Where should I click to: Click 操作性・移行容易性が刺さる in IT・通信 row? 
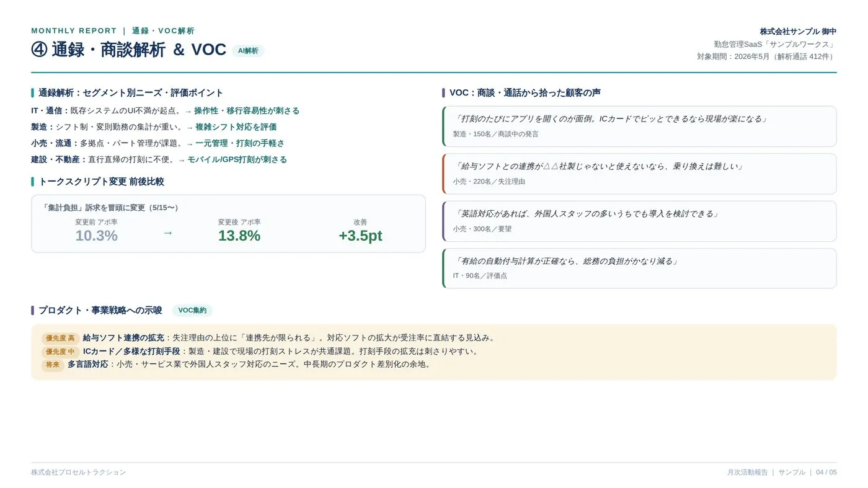[247, 111]
